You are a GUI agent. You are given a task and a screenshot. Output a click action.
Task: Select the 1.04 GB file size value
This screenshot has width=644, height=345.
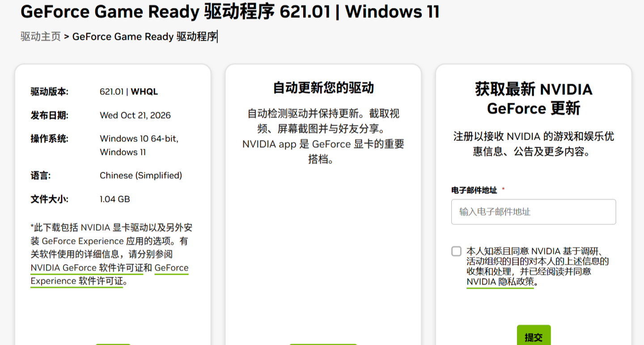[x=115, y=199]
